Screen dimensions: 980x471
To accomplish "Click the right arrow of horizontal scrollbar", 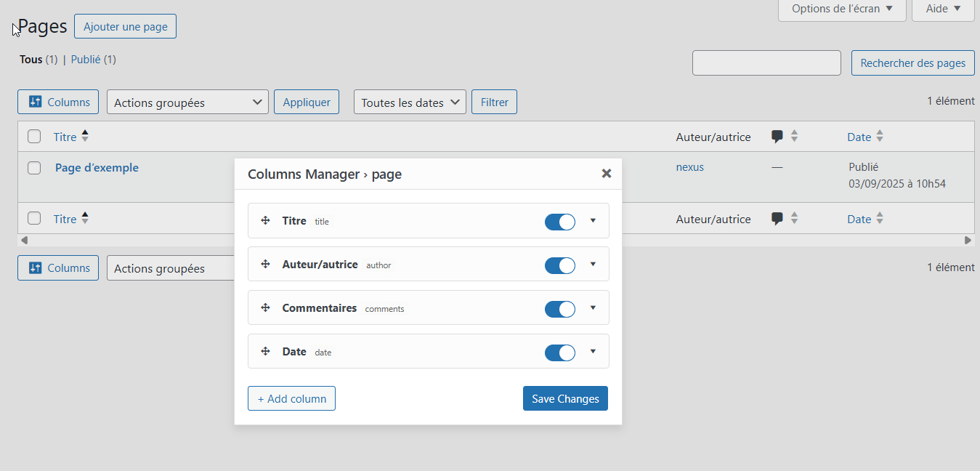I will click(968, 240).
